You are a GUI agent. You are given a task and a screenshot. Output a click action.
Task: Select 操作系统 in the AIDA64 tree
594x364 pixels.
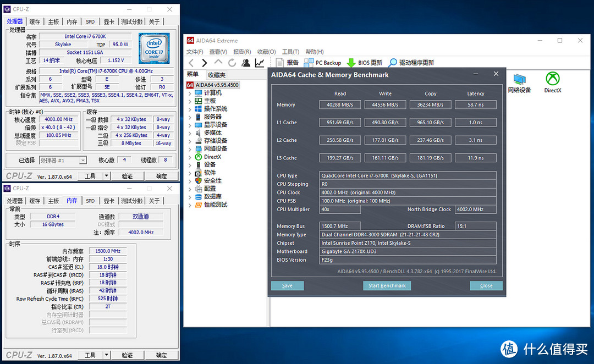tap(216, 109)
